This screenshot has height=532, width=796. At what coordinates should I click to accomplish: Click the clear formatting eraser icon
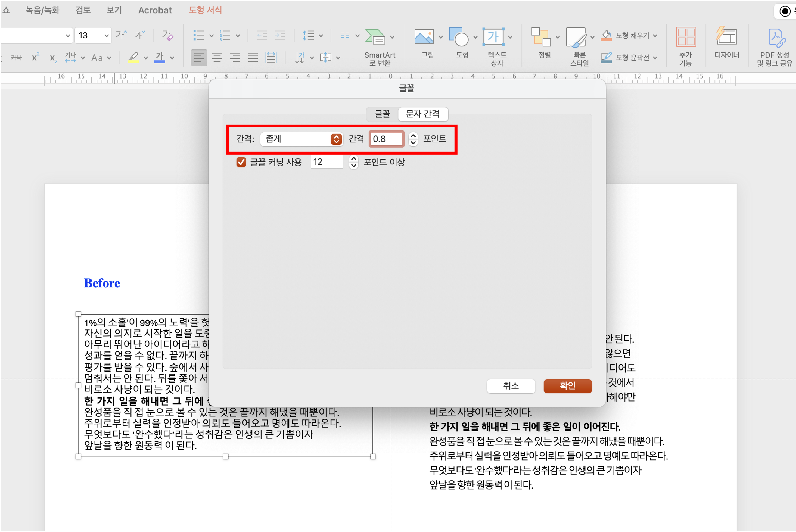(x=167, y=35)
